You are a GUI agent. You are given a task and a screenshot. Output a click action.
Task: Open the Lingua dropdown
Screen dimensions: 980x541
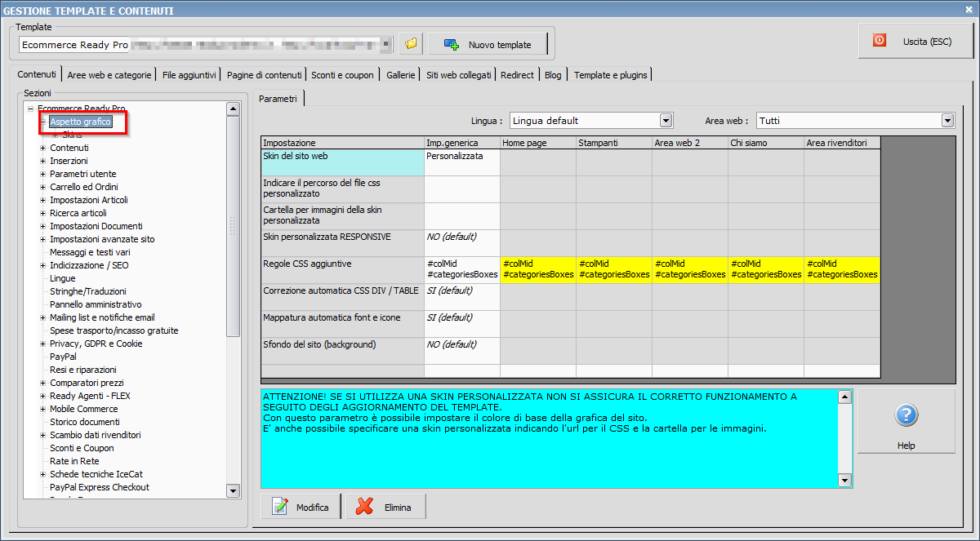[x=666, y=121]
